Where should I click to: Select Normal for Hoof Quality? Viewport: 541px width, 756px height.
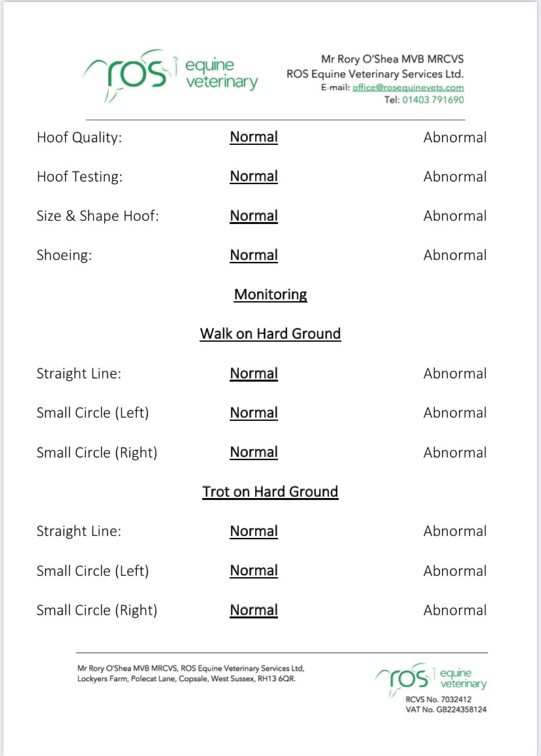pos(254,137)
